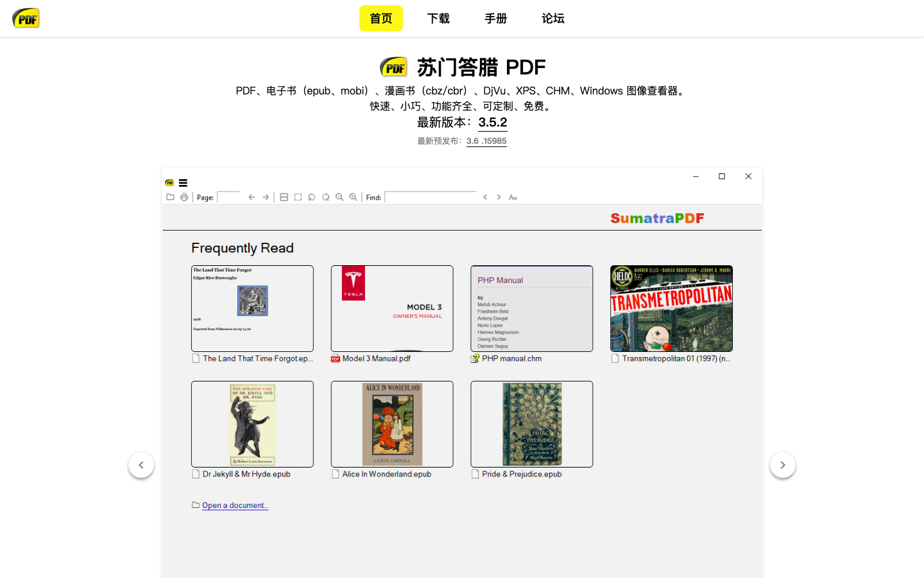Click the Find text input field

click(430, 197)
